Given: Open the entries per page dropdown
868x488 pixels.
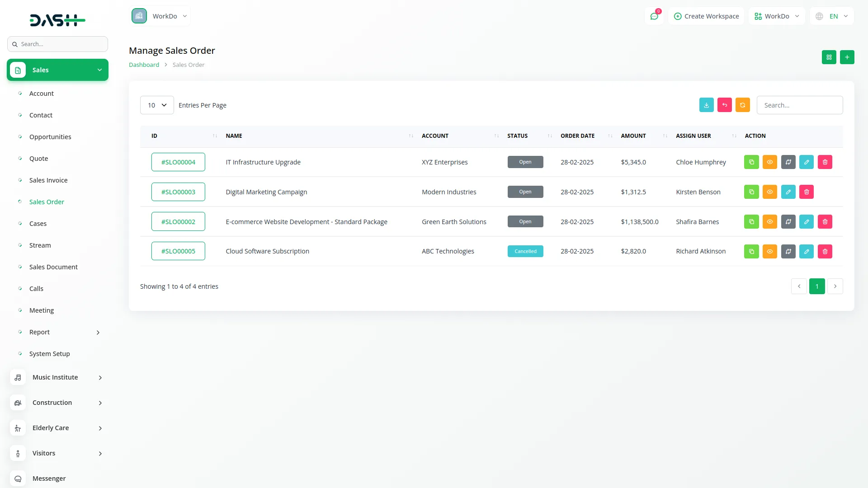Looking at the screenshot, I should click(157, 105).
